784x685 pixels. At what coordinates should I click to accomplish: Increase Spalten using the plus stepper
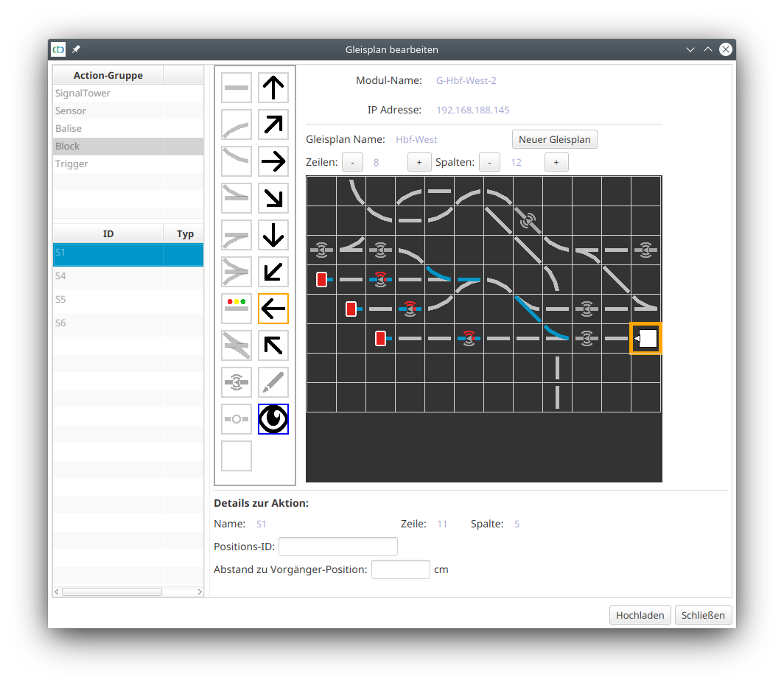coord(556,162)
